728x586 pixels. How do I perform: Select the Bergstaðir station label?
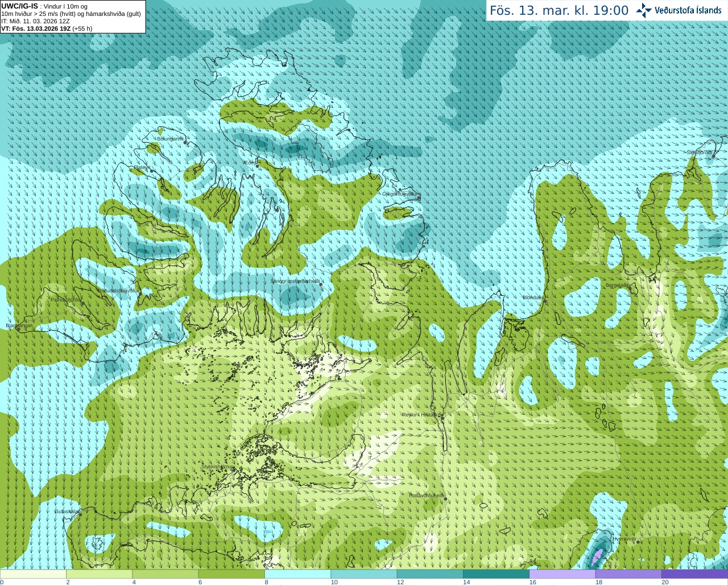click(617, 285)
